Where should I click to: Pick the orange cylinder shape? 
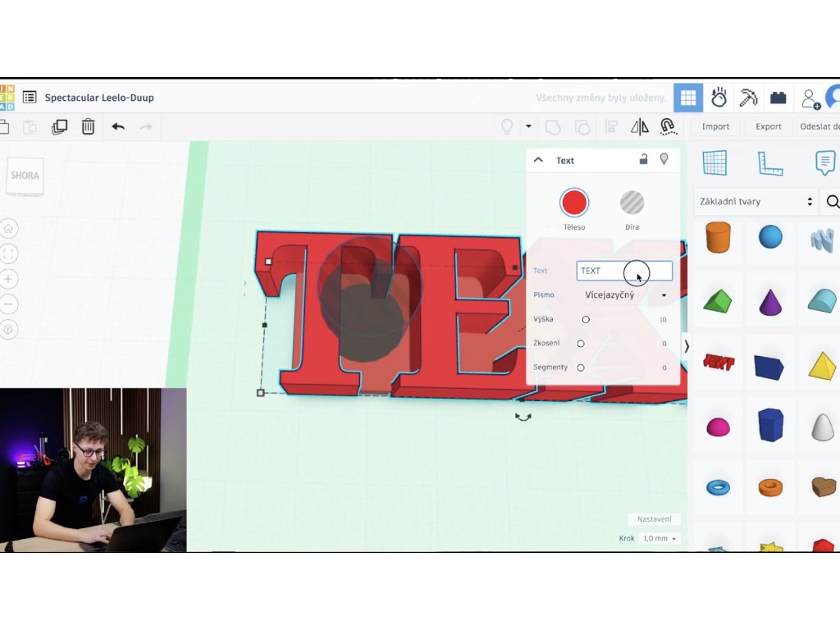tap(718, 237)
